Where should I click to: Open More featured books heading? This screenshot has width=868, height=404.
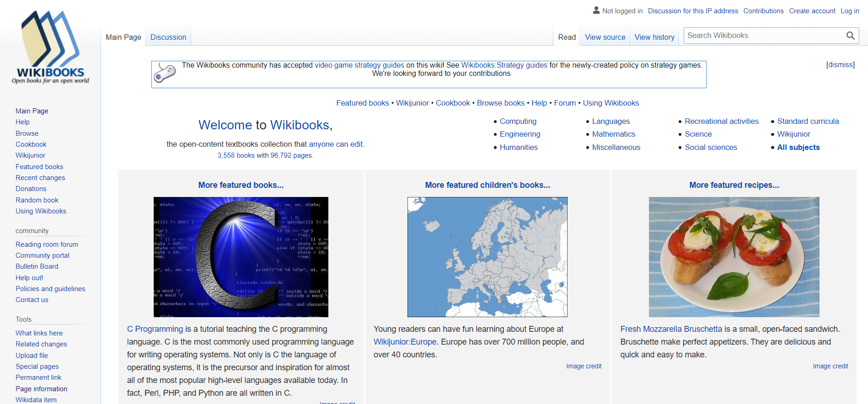(x=241, y=185)
